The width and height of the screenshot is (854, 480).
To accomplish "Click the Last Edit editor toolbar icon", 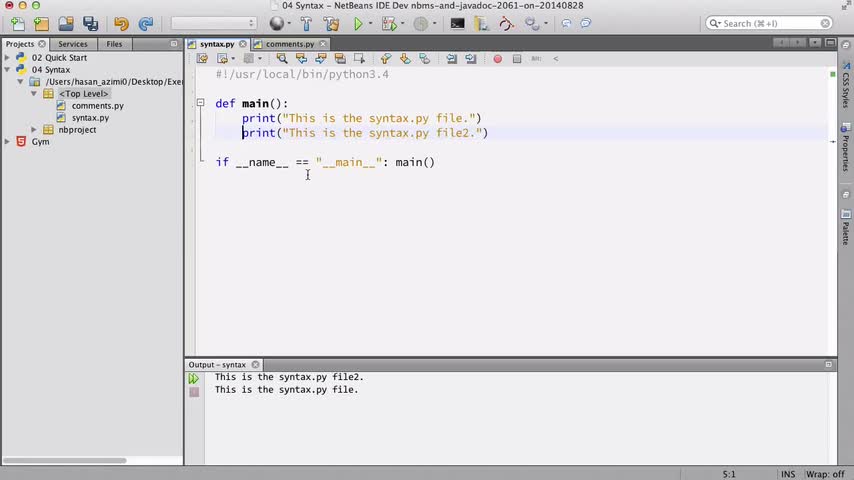I will pos(202,58).
